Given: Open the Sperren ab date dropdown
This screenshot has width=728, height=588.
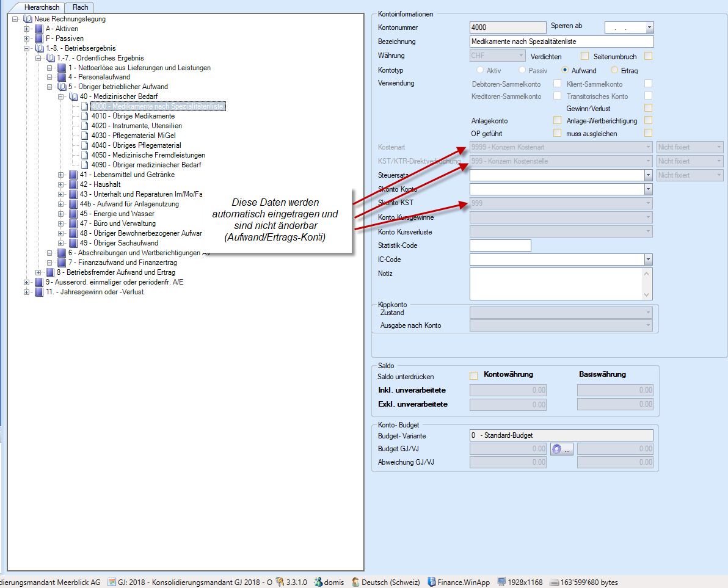Looking at the screenshot, I should pyautogui.click(x=650, y=28).
